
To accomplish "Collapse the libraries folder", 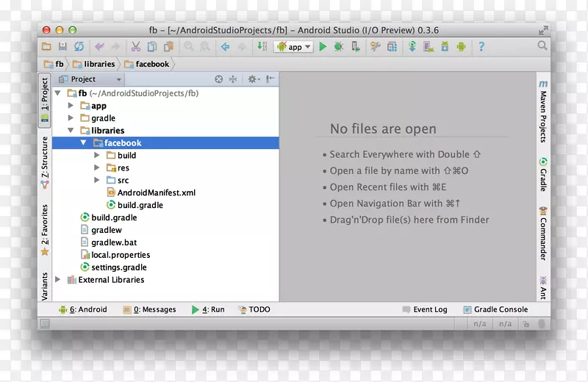I will tap(71, 131).
